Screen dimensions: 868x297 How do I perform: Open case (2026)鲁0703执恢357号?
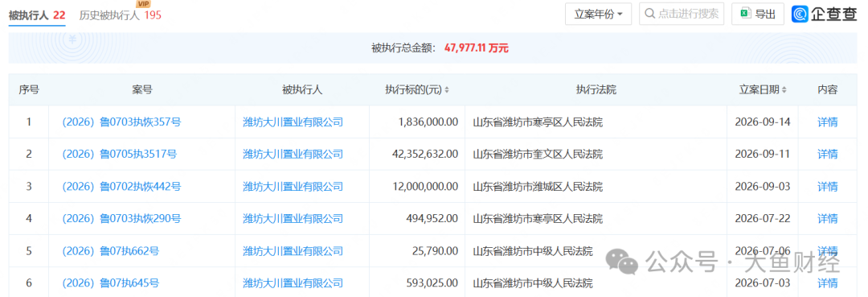[x=122, y=122]
